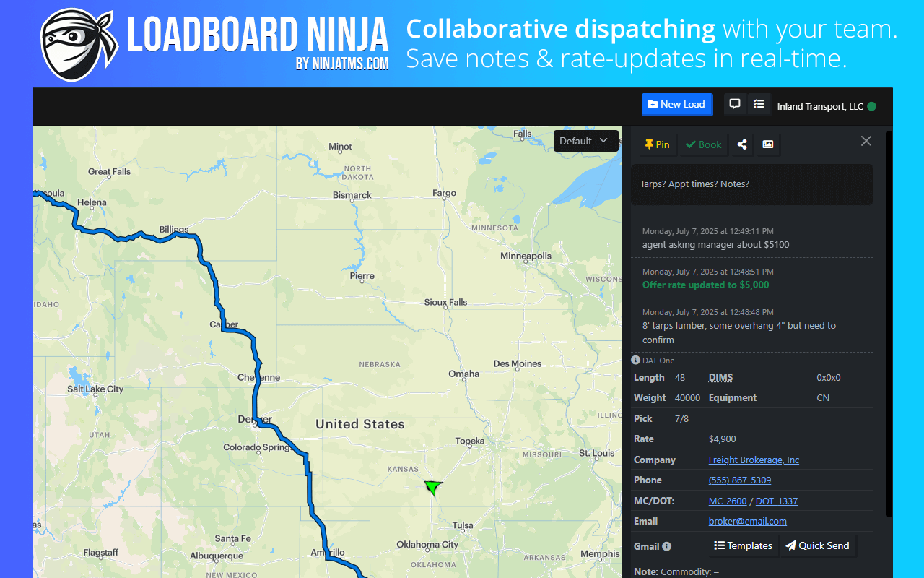The image size is (924, 578).
Task: Click Santa Fe on the map
Action: tap(232, 539)
